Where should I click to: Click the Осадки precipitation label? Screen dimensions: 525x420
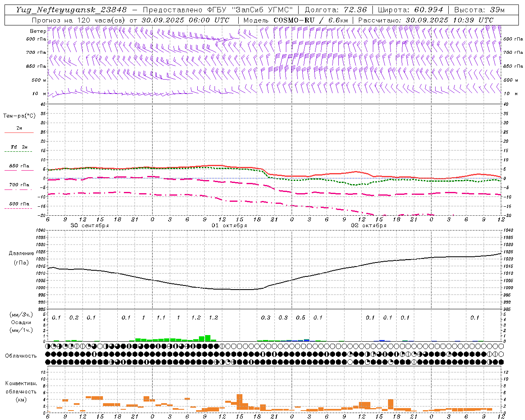click(x=21, y=322)
